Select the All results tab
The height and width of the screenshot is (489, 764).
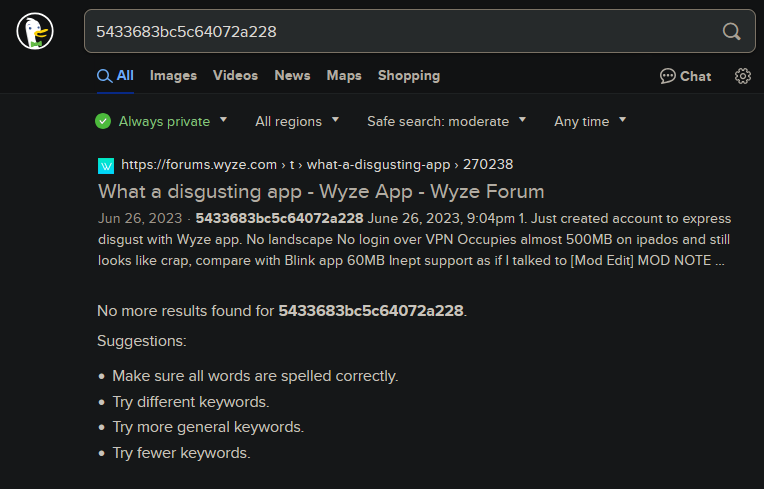[x=115, y=76]
